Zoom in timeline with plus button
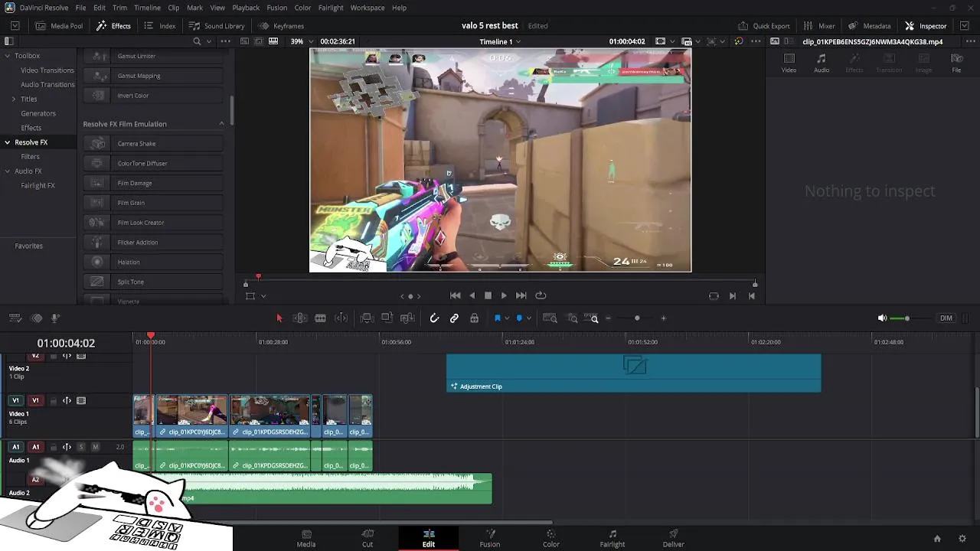The width and height of the screenshot is (980, 551). [664, 318]
